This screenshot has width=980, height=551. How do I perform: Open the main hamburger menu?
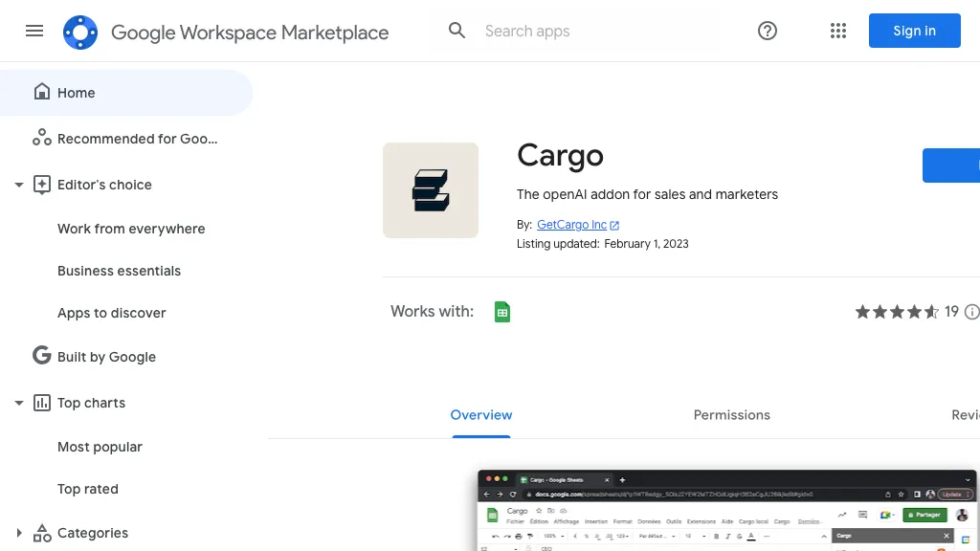(x=34, y=31)
